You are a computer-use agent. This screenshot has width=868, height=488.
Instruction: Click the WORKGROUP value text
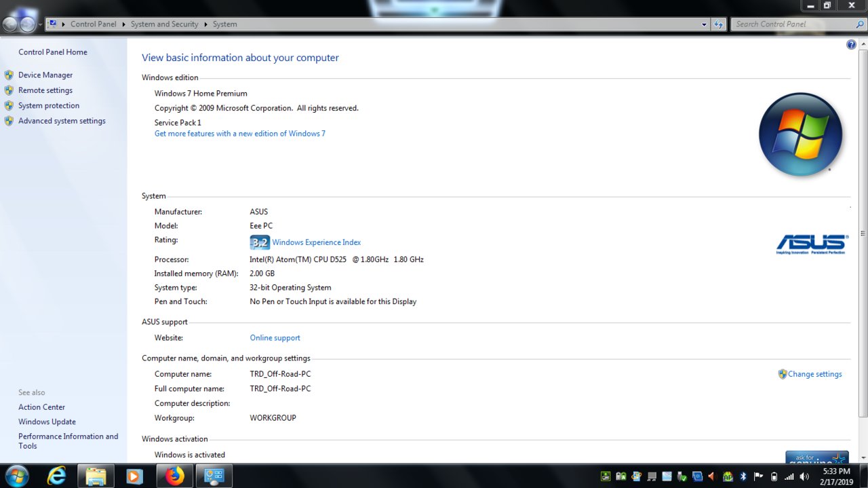pyautogui.click(x=273, y=418)
